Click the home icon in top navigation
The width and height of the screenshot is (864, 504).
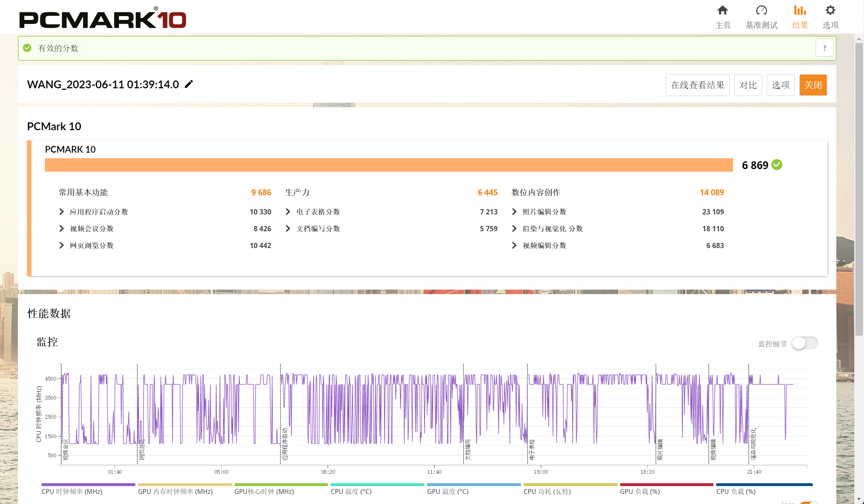(722, 10)
